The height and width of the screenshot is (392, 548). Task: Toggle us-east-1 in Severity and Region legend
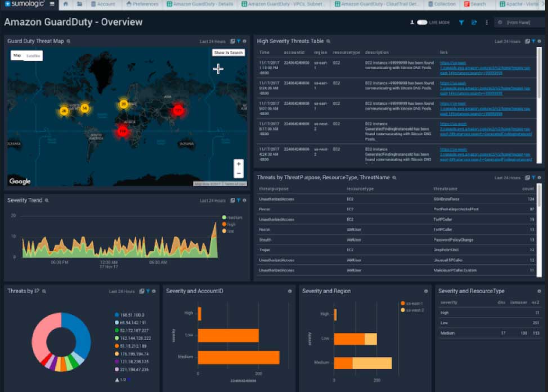[x=412, y=303]
